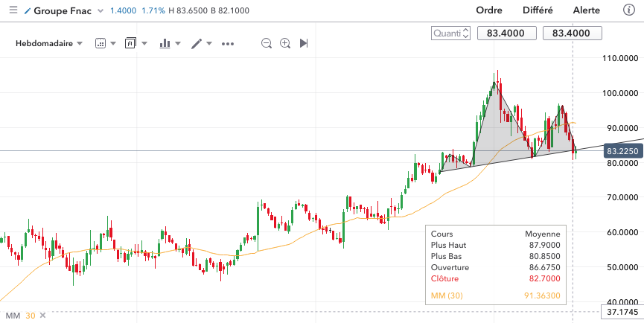
Task: Jump to latest bar with skip-forward icon
Action: point(304,43)
